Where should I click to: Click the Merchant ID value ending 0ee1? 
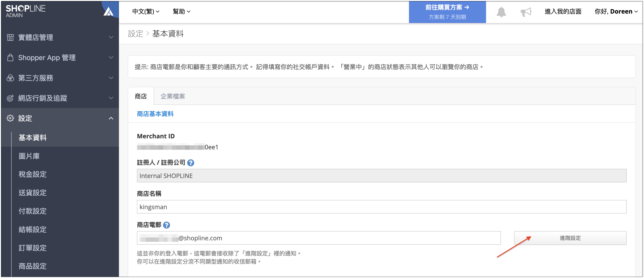178,147
